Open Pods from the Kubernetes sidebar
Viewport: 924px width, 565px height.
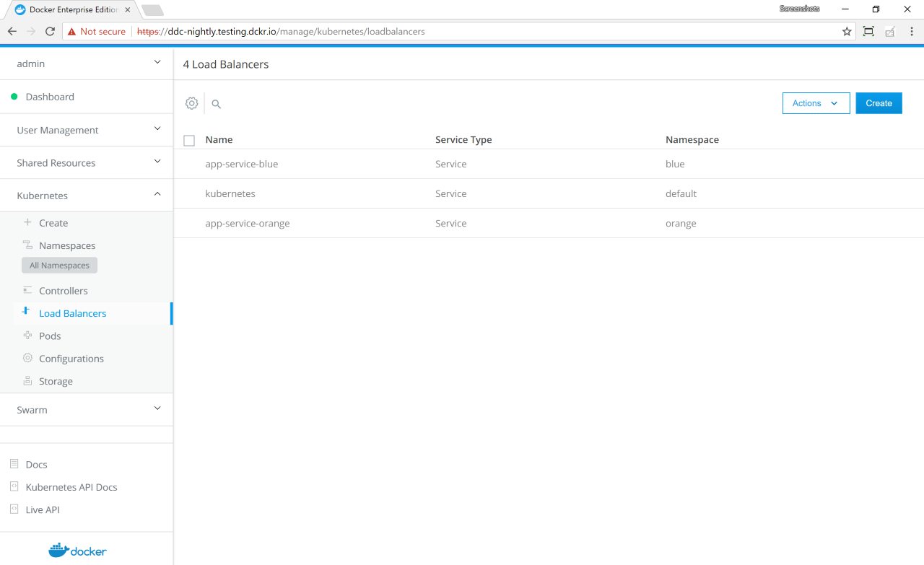point(50,336)
